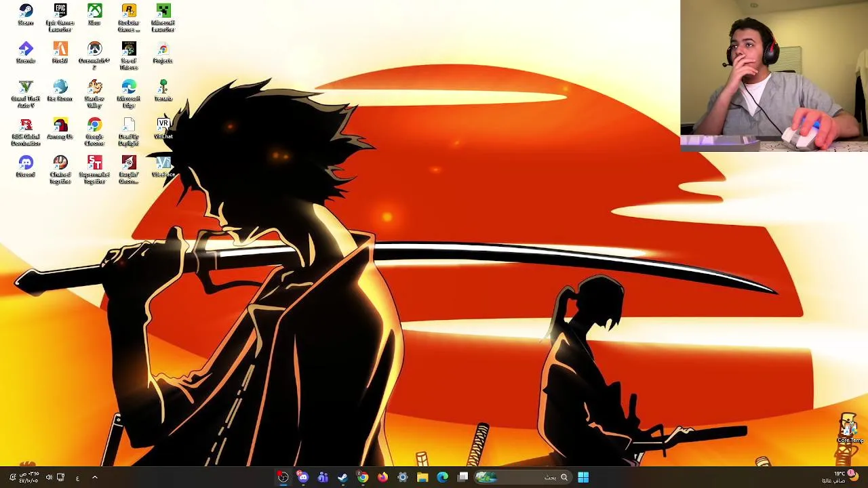Open Steam from the taskbar
Image resolution: width=868 pixels, height=488 pixels.
coord(342,477)
